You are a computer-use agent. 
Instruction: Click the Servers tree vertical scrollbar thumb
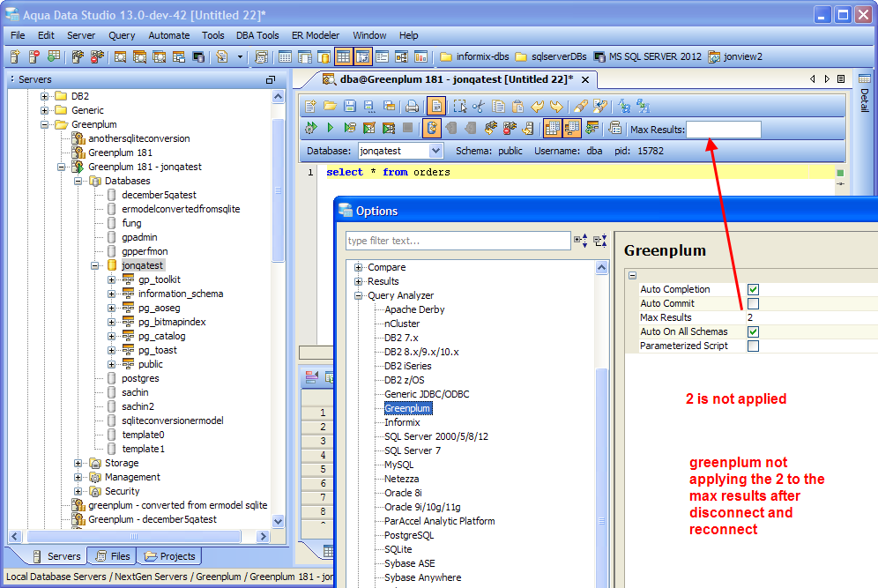coord(278,190)
